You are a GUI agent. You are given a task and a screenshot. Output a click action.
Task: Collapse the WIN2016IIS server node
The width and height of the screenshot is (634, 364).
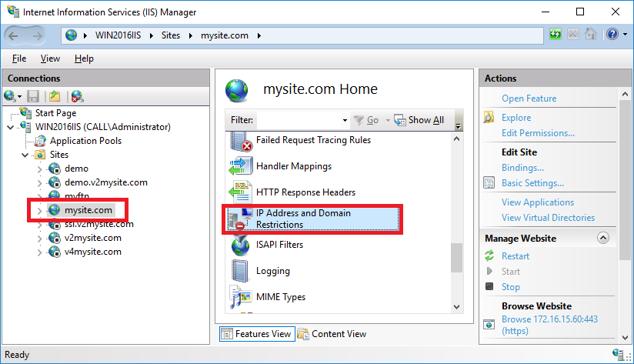[11, 128]
